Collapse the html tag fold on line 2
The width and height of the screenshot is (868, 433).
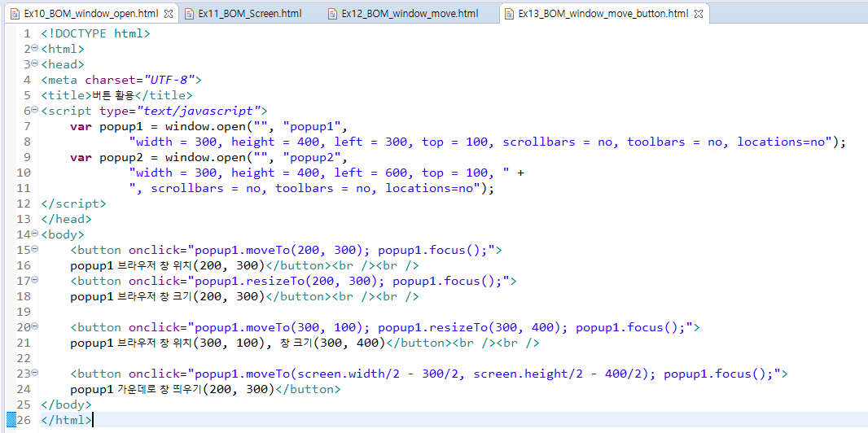[x=34, y=48]
